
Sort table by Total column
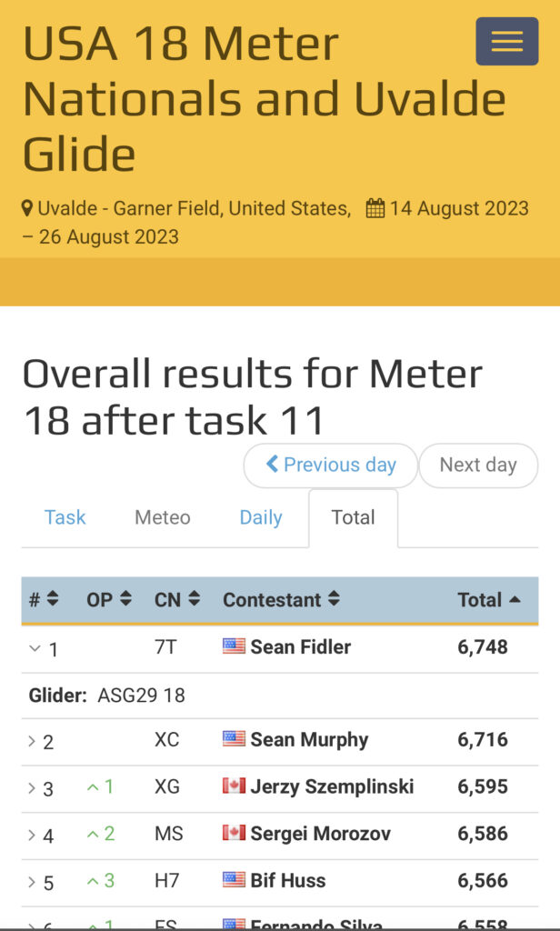click(x=489, y=600)
